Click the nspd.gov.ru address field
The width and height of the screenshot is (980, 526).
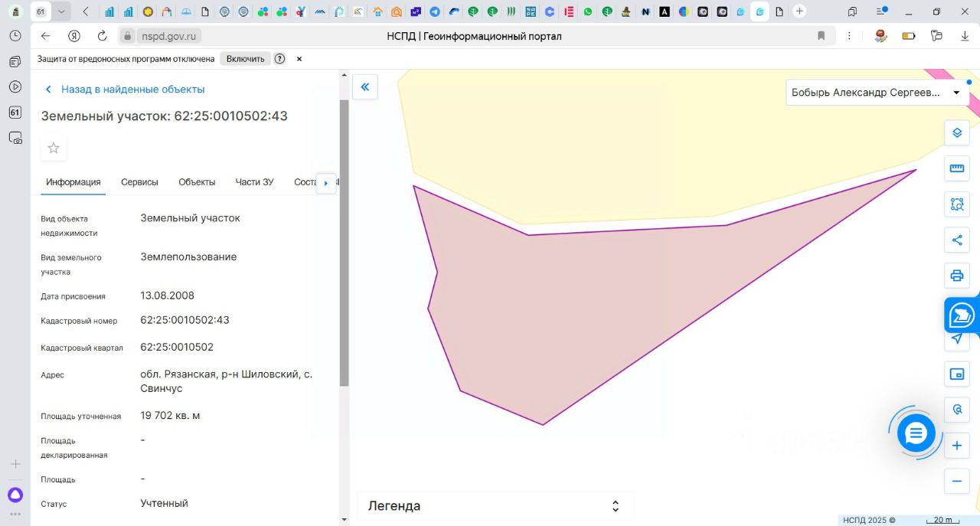[169, 36]
